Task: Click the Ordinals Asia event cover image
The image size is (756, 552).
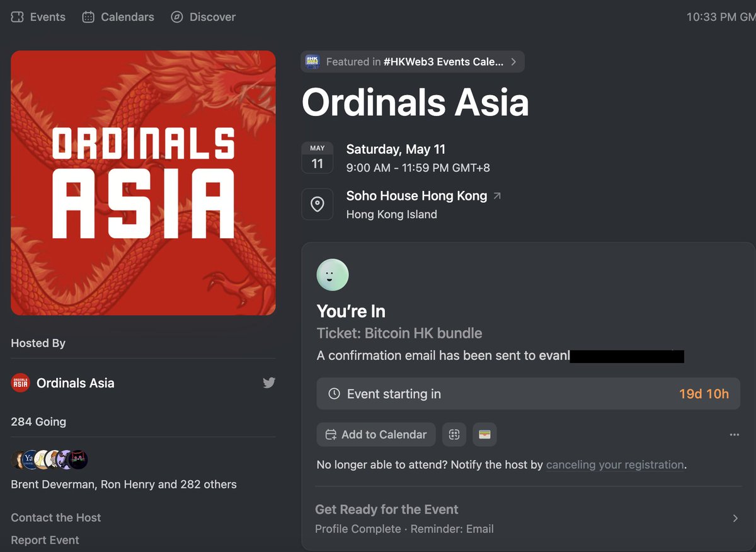Action: [143, 183]
